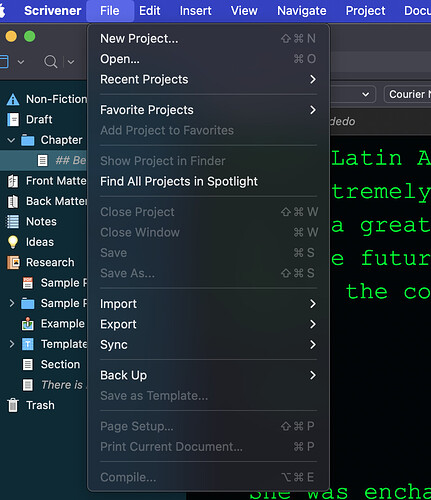This screenshot has height=500, width=431.
Task: Open the Project menu
Action: (x=365, y=11)
